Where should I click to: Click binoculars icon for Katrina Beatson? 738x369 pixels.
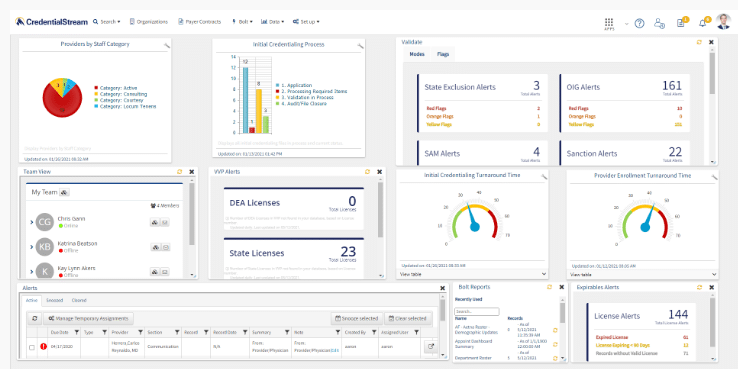tap(155, 247)
